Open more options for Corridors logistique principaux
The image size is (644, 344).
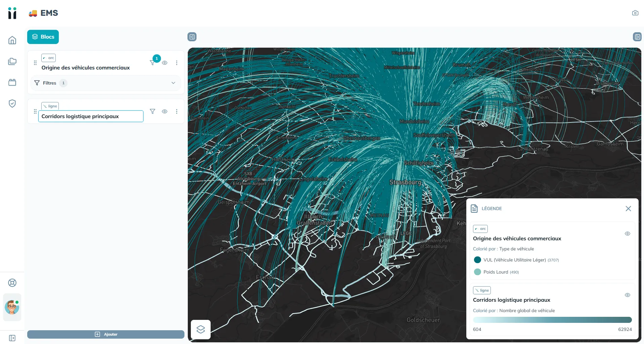pyautogui.click(x=177, y=111)
